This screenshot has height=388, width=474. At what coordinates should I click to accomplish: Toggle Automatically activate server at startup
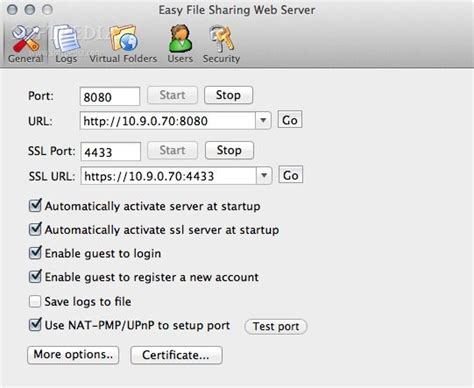click(x=35, y=206)
